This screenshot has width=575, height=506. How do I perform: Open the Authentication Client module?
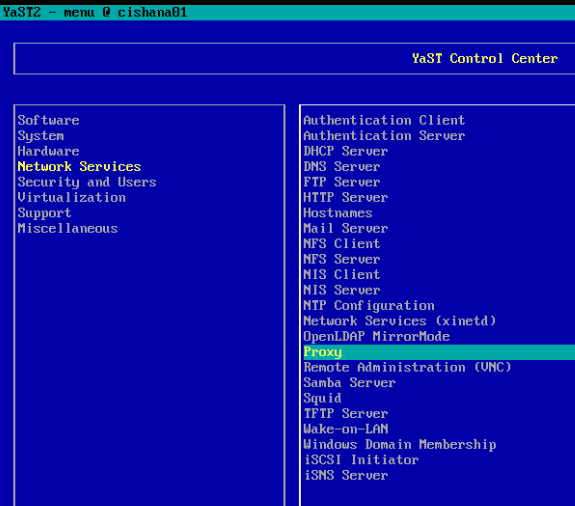pos(384,120)
